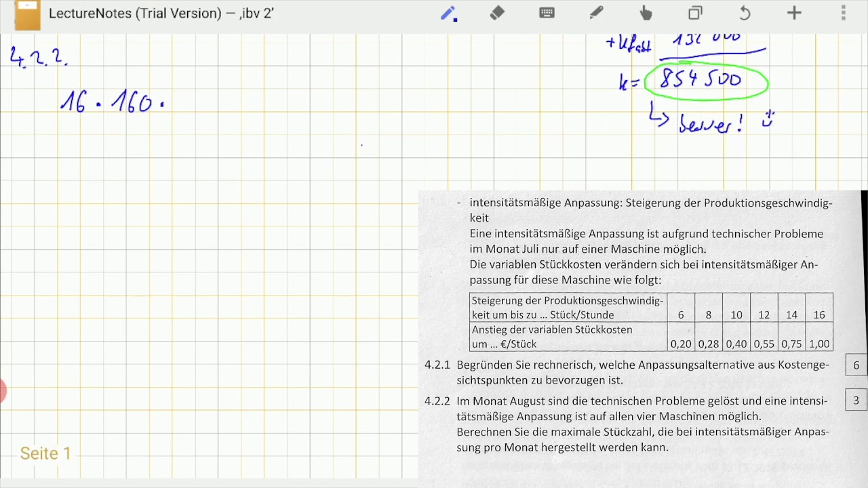The image size is (868, 488).
Task: Click the handwritten '4.2.2.' heading
Action: point(39,56)
